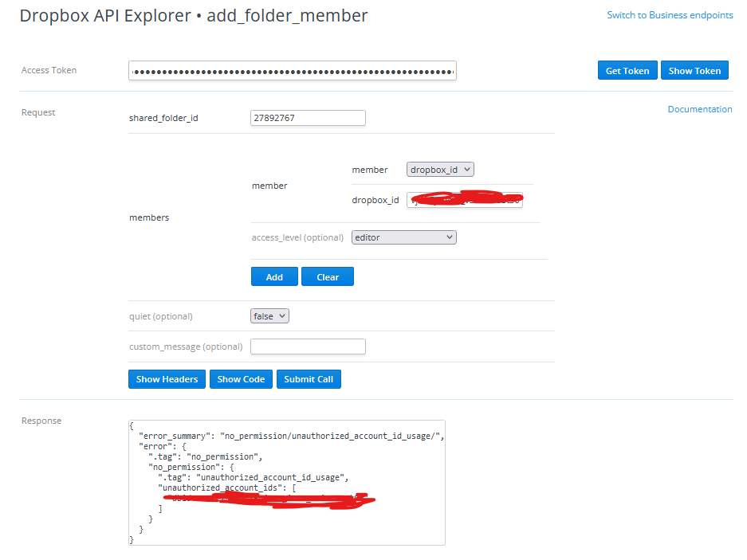Open the access_level dropdown set to editor
The image size is (747, 560).
click(x=403, y=237)
